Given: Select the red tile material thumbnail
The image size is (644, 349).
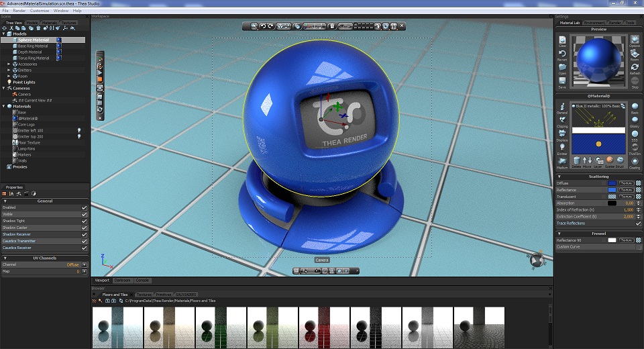Looking at the screenshot, I should 324,328.
